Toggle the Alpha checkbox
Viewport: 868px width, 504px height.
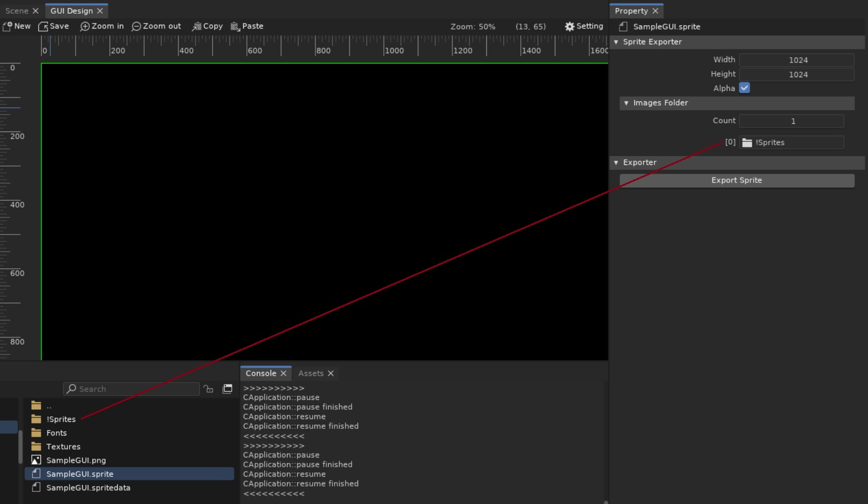click(x=744, y=88)
